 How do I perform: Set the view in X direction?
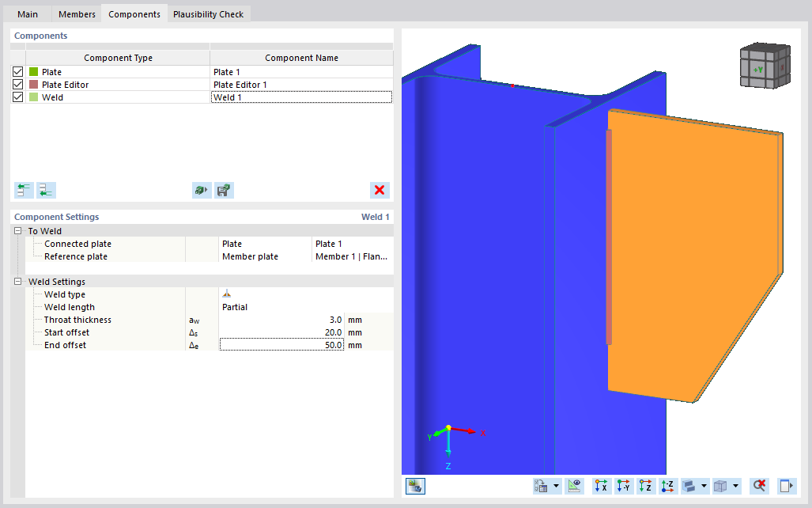pos(600,486)
